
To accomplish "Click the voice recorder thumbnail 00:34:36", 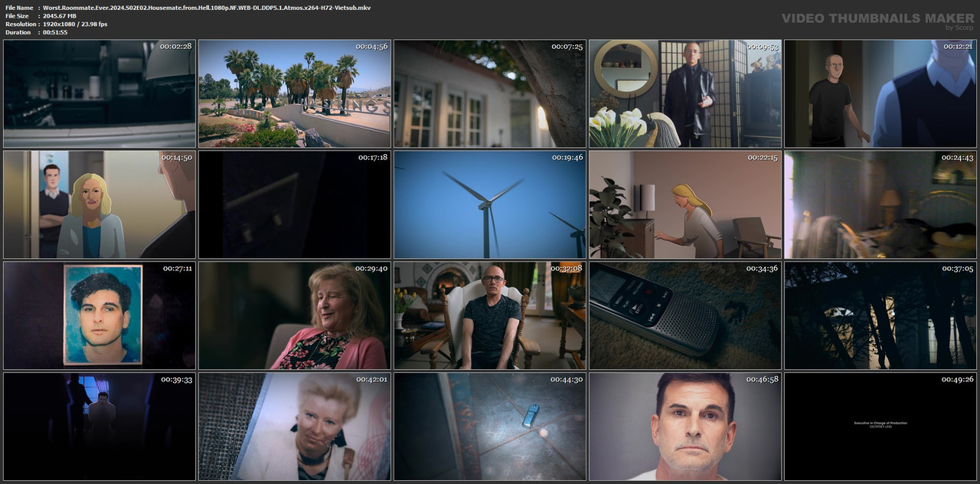I will point(685,316).
